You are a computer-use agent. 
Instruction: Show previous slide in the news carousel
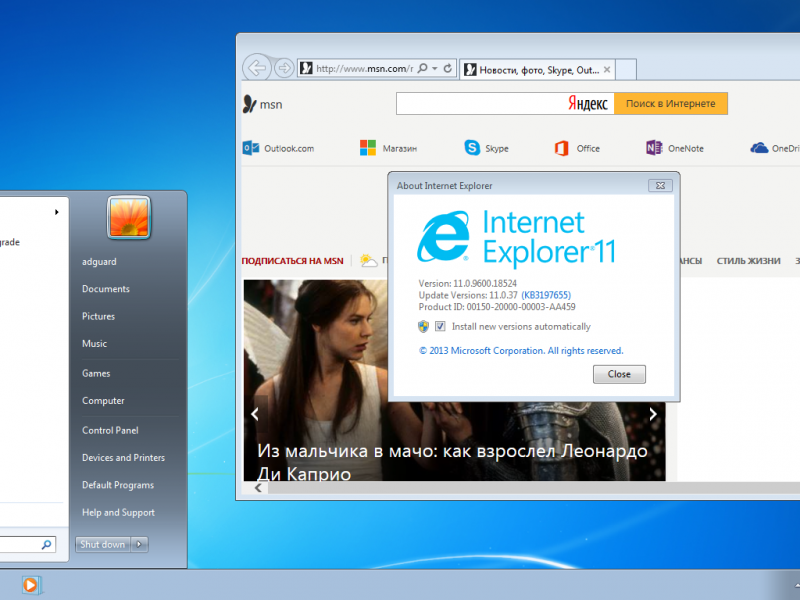tap(255, 414)
